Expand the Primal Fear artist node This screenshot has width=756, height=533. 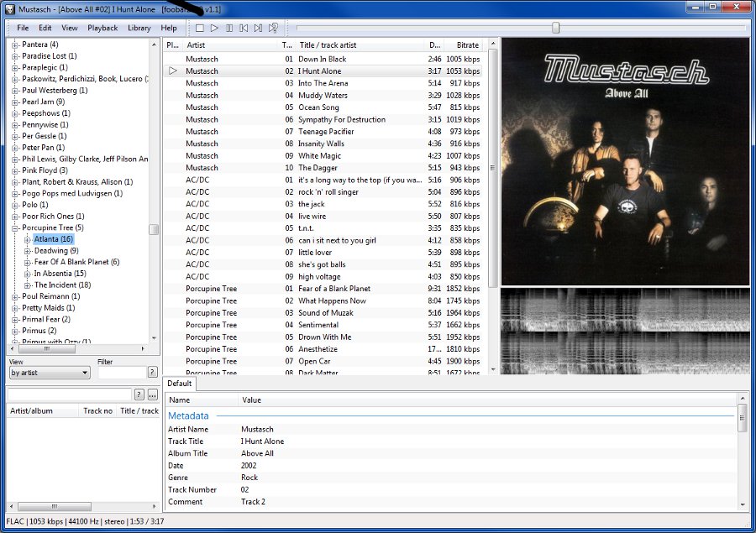(x=15, y=320)
